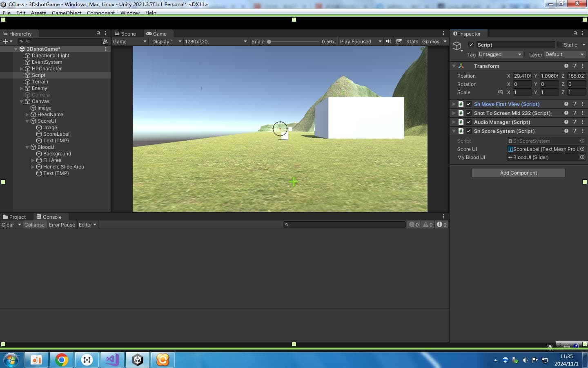Click the Add Component button

point(519,173)
